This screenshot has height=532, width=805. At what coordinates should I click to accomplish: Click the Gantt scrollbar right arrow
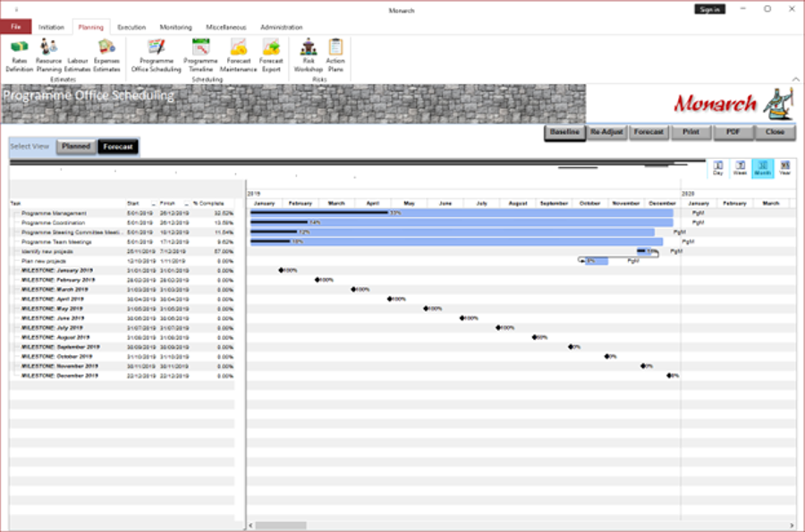pyautogui.click(x=792, y=526)
